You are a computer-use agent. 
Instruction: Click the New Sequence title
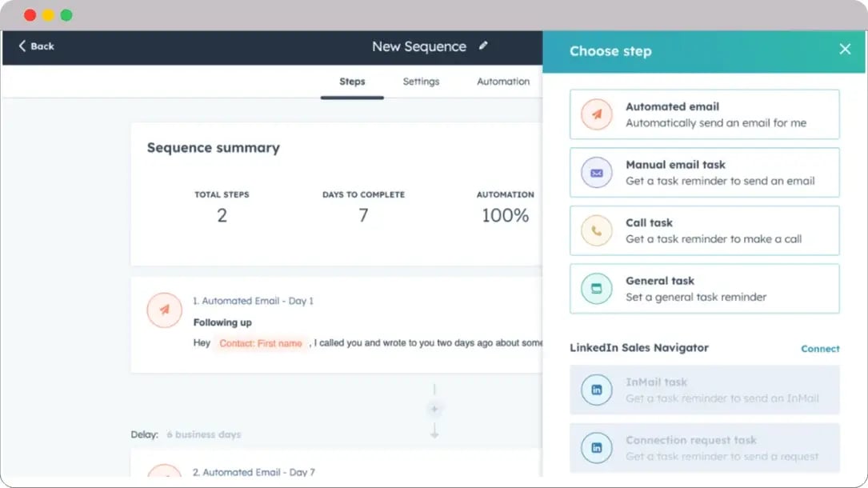pos(419,46)
